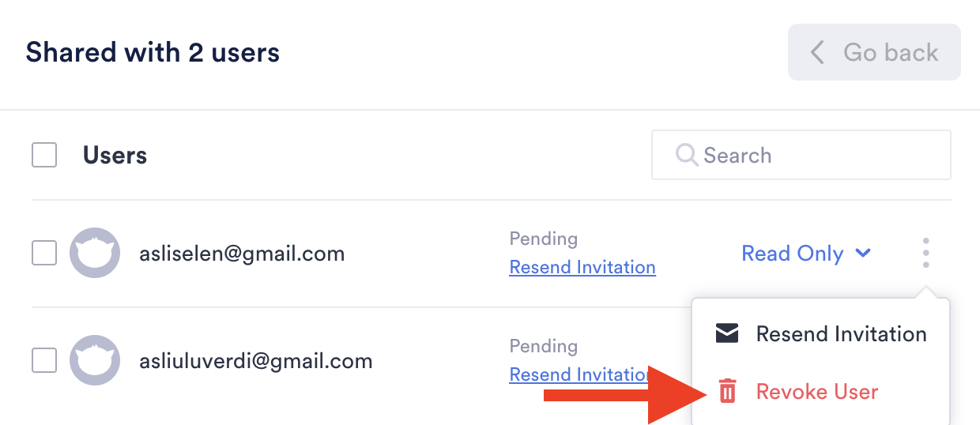Click the red trash icon for Revoke User
This screenshot has width=980, height=425.
click(727, 391)
